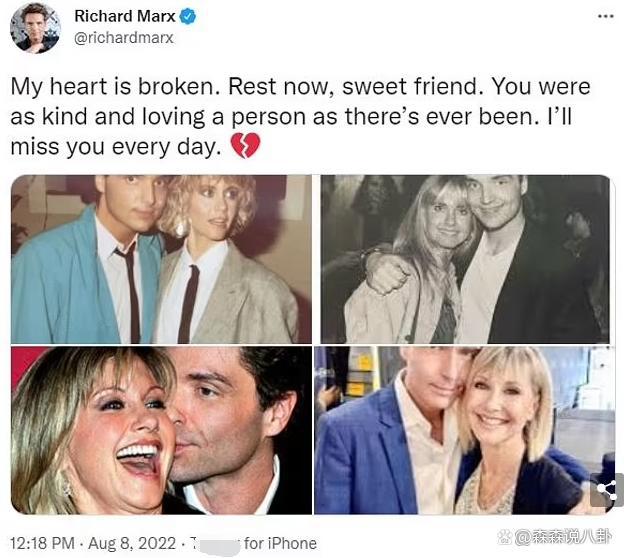The width and height of the screenshot is (624, 558).
Task: Open the Richard Marx display name link
Action: pos(125,16)
